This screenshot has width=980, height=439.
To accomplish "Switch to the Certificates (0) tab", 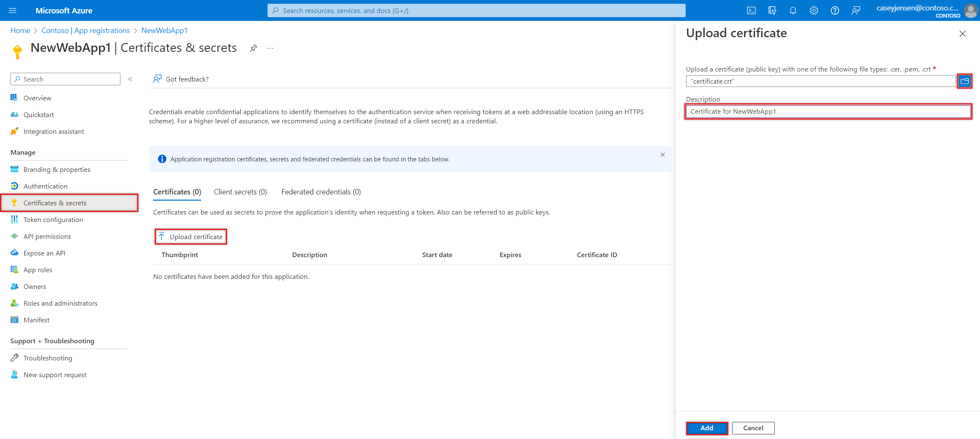I will pos(177,192).
